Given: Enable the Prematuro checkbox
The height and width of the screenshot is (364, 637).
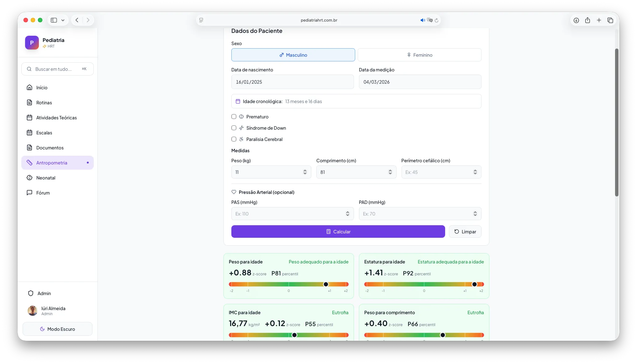Looking at the screenshot, I should point(234,116).
